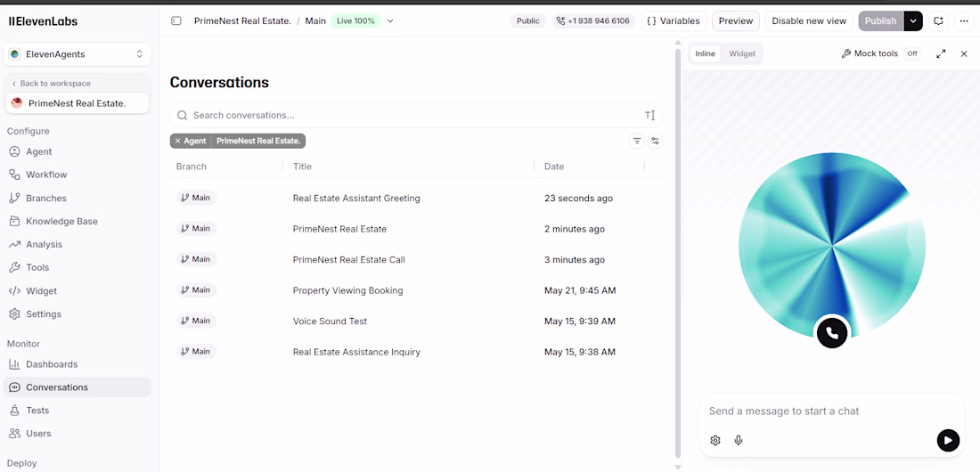Click Back to workspace link
This screenshot has width=980, height=472.
[x=52, y=83]
